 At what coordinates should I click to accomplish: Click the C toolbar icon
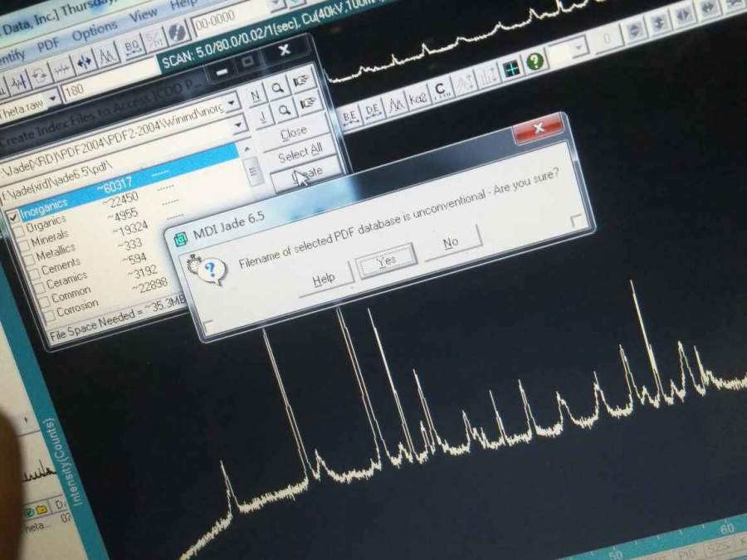coord(441,89)
